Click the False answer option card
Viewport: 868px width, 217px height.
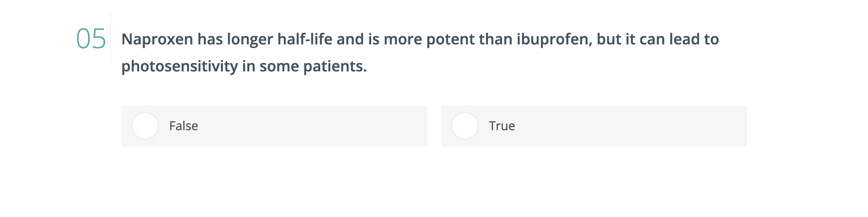pyautogui.click(x=274, y=126)
